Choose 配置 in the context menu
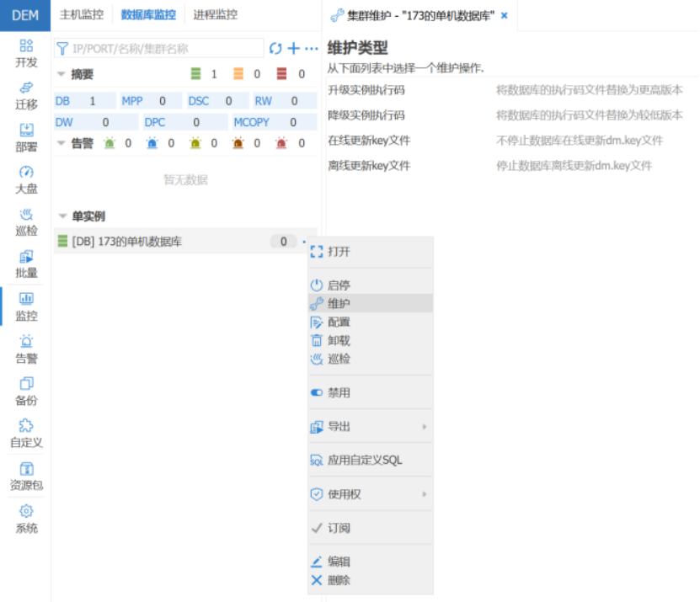This screenshot has height=602, width=700. 371,322
